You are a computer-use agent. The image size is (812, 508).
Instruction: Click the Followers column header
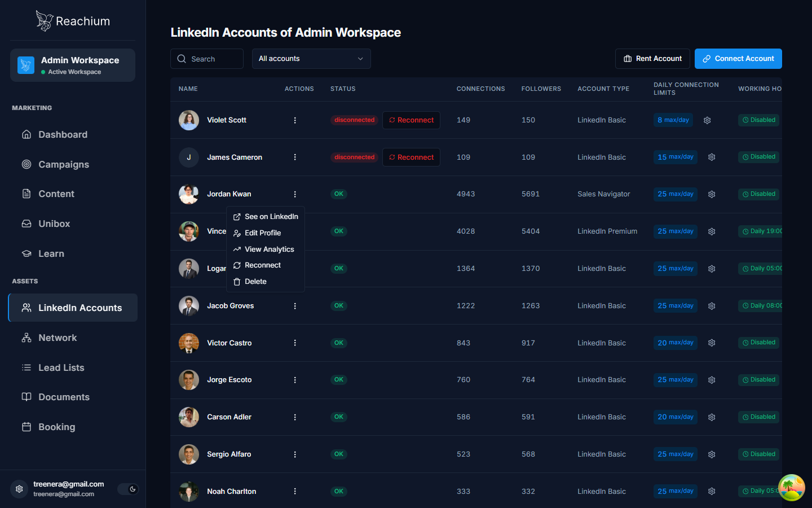coord(541,89)
